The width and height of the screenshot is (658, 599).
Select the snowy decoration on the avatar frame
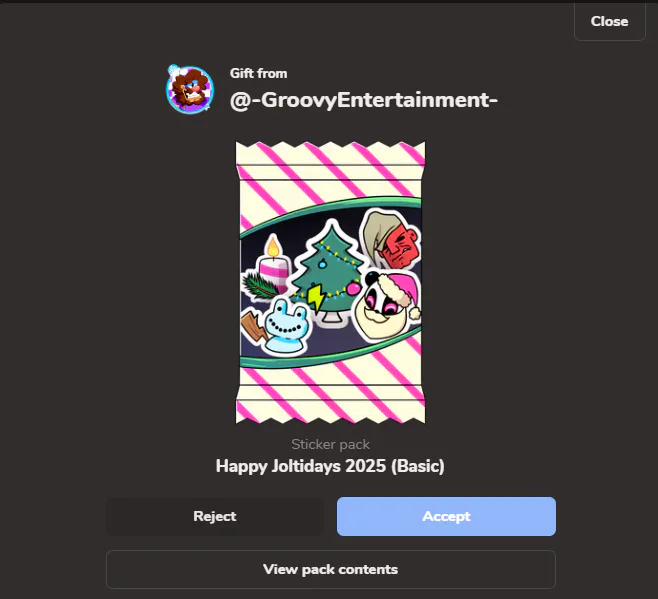click(x=173, y=70)
